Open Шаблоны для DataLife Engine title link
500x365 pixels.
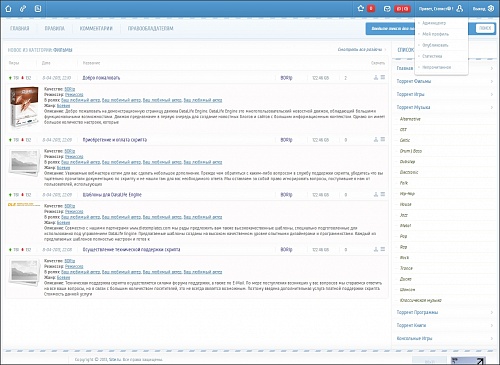112,195
